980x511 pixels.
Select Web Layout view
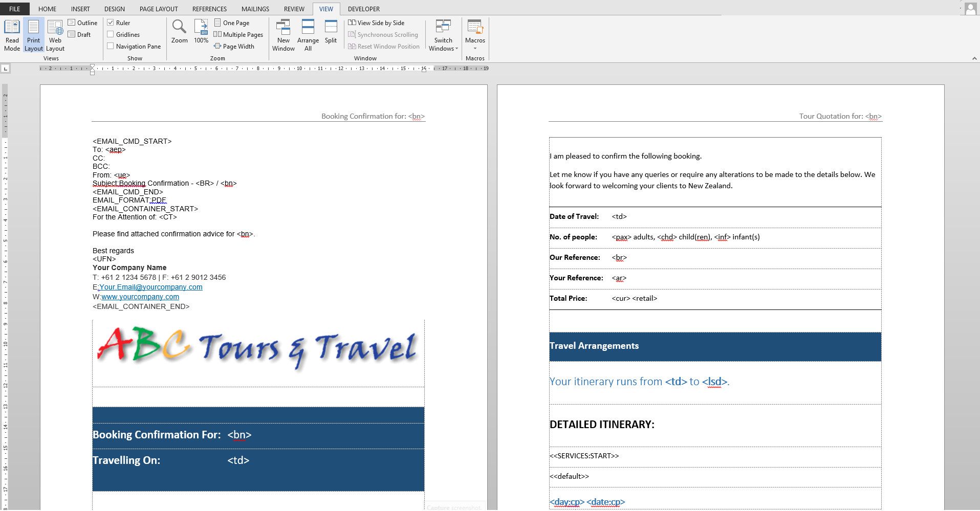(55, 35)
